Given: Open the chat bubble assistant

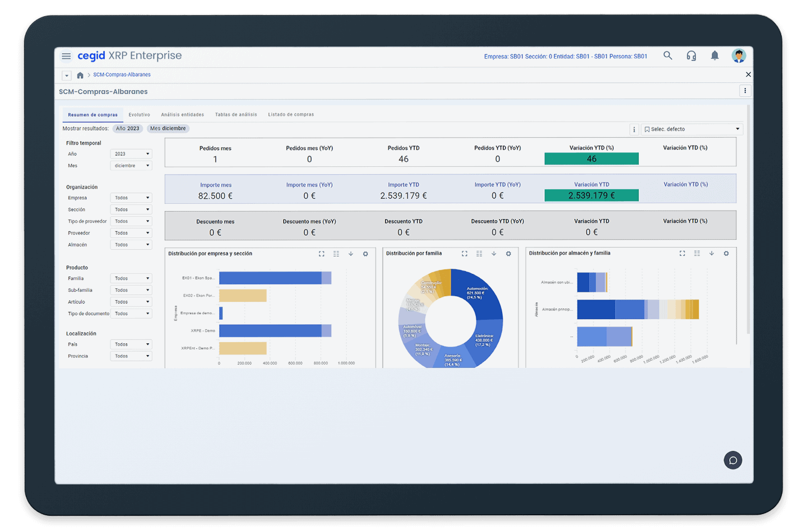Looking at the screenshot, I should click(732, 460).
